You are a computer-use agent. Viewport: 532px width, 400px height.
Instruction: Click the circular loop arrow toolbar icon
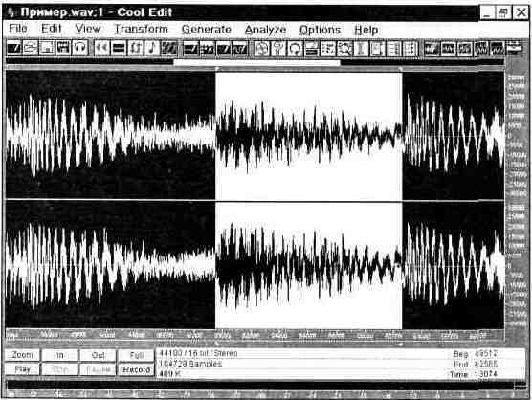coord(295,49)
